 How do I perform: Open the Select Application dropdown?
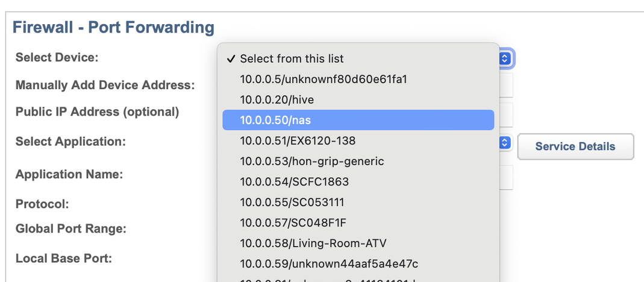point(505,143)
